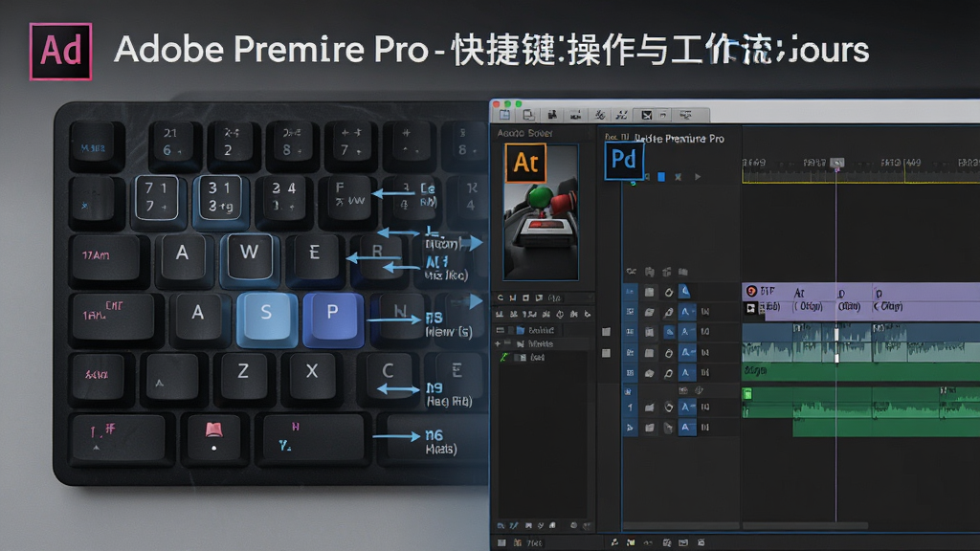Image resolution: width=980 pixels, height=551 pixels.
Task: Click the pink Ad logo in the header
Action: coord(60,52)
